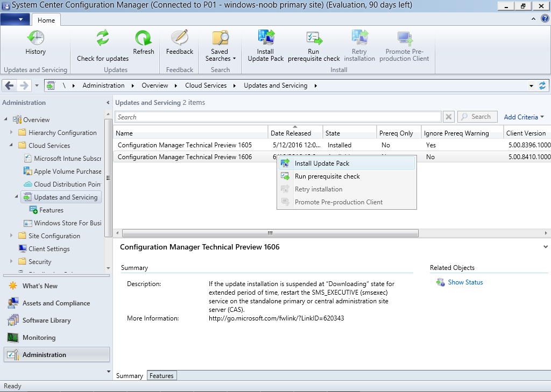Open the Add Criteria dropdown
The image size is (551, 392).
click(524, 117)
